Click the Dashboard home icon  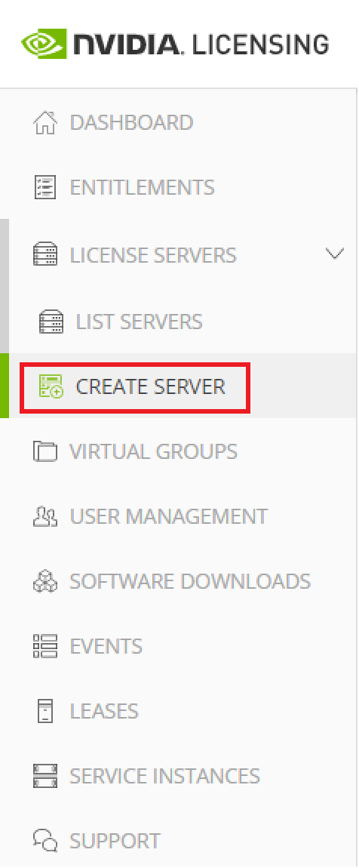pos(44,122)
